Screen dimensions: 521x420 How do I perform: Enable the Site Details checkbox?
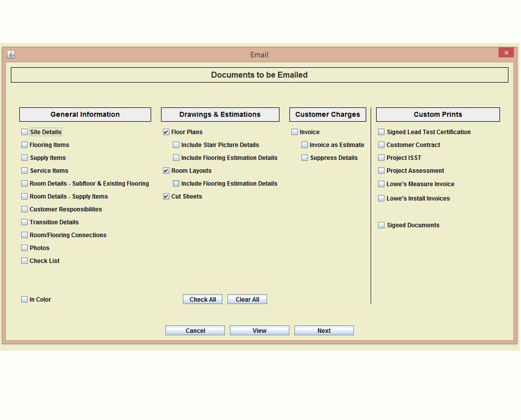pyautogui.click(x=25, y=132)
